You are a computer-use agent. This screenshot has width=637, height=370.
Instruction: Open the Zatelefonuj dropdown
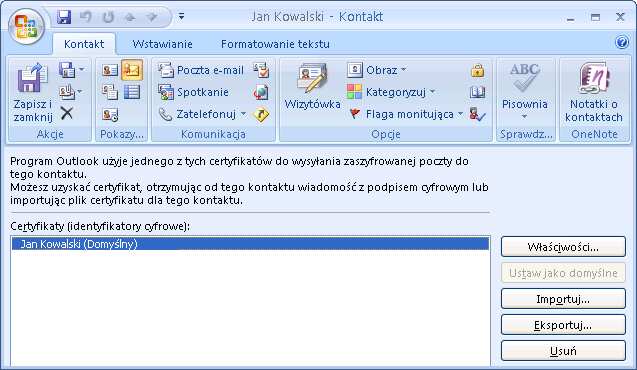click(x=202, y=115)
